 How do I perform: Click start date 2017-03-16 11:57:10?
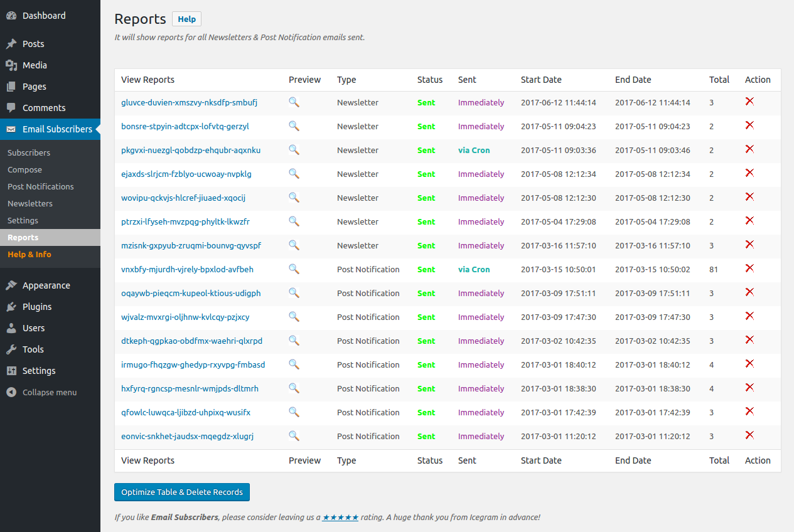click(559, 245)
